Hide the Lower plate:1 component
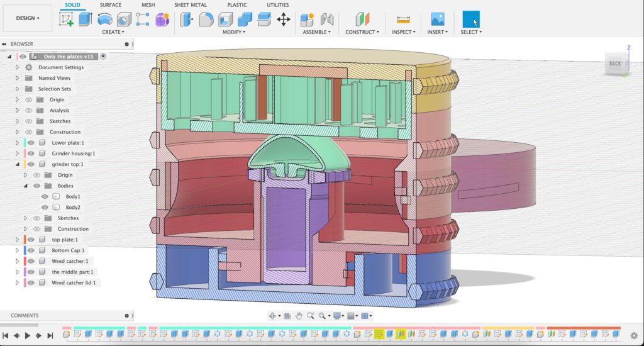 tap(31, 143)
